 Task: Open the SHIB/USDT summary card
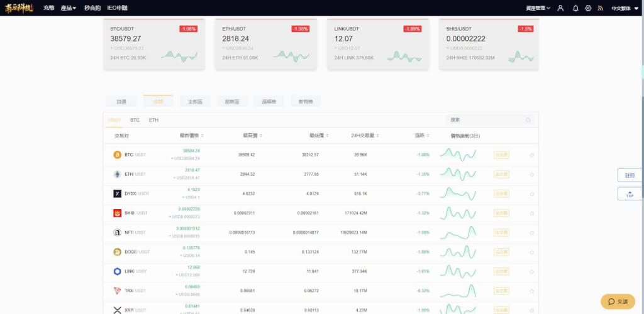point(489,44)
